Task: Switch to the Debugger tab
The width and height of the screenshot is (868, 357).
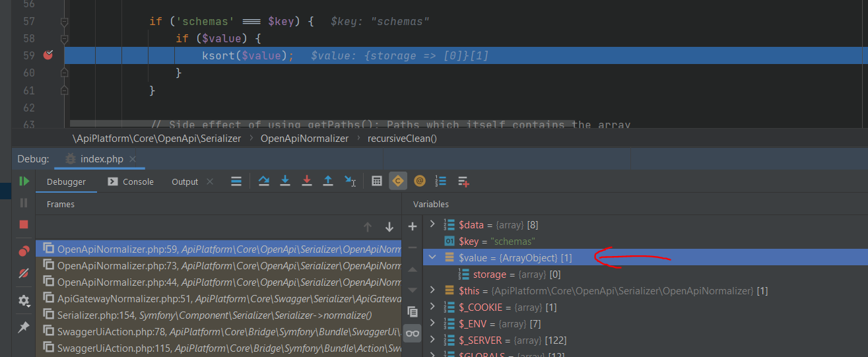Action: [x=66, y=181]
